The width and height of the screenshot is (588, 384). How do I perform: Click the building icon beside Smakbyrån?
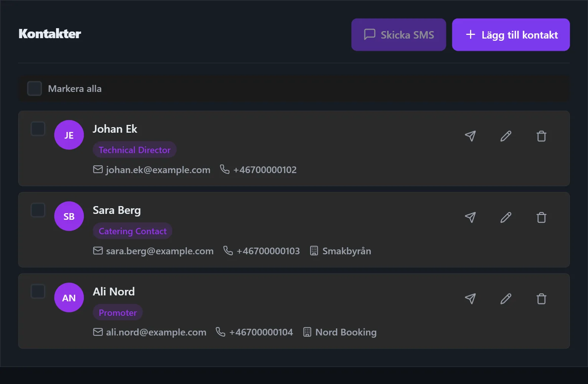[x=314, y=251]
